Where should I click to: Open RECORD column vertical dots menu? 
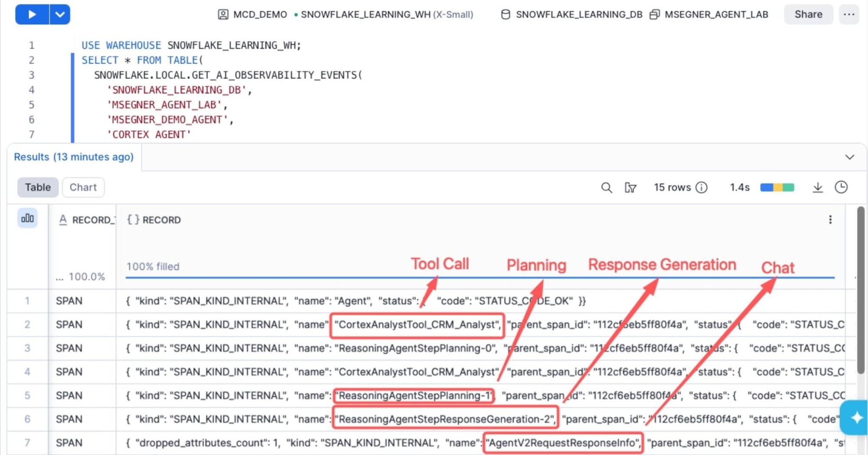(830, 219)
